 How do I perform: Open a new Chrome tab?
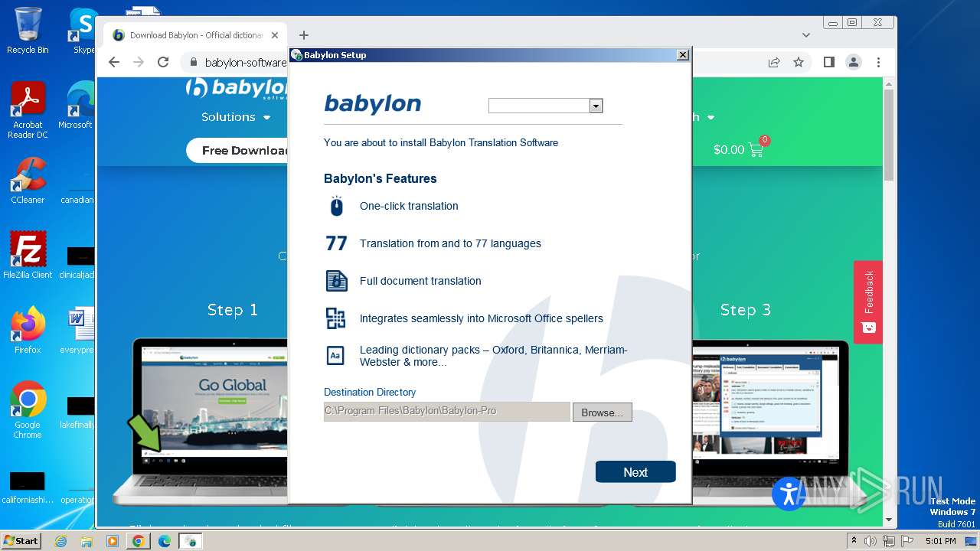(x=304, y=35)
